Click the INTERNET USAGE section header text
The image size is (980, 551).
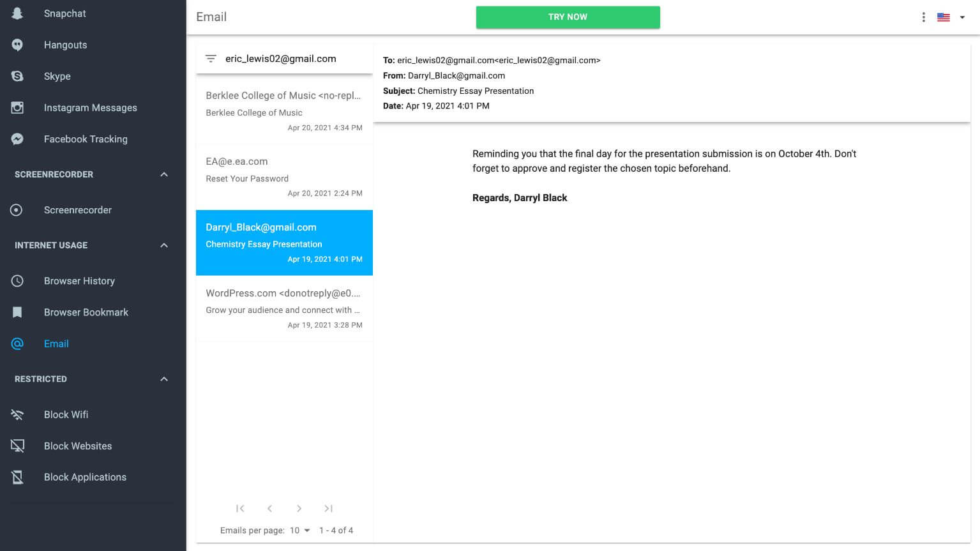[51, 245]
